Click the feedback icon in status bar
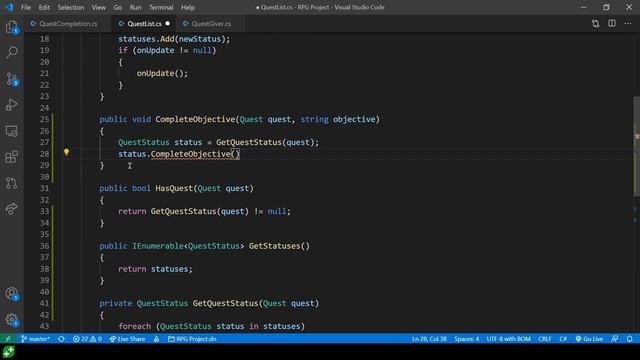 coord(614,339)
